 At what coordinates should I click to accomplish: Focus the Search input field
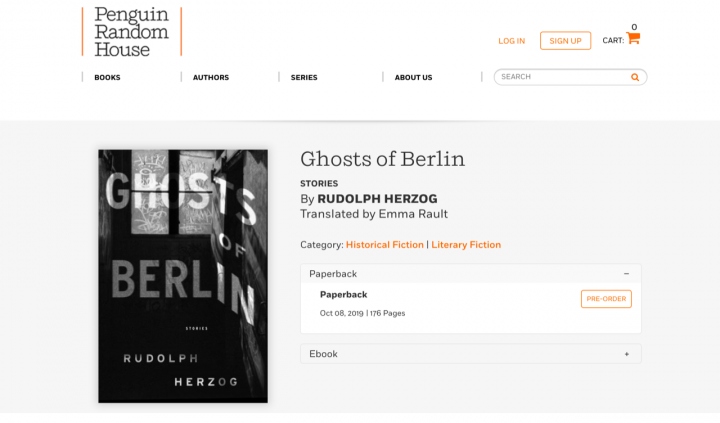tap(562, 77)
